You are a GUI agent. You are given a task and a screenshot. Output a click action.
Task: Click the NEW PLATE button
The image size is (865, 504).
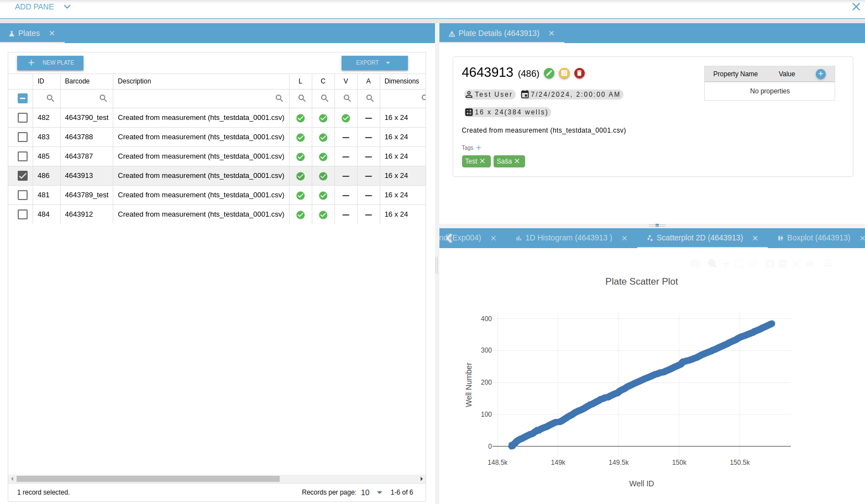pos(50,63)
